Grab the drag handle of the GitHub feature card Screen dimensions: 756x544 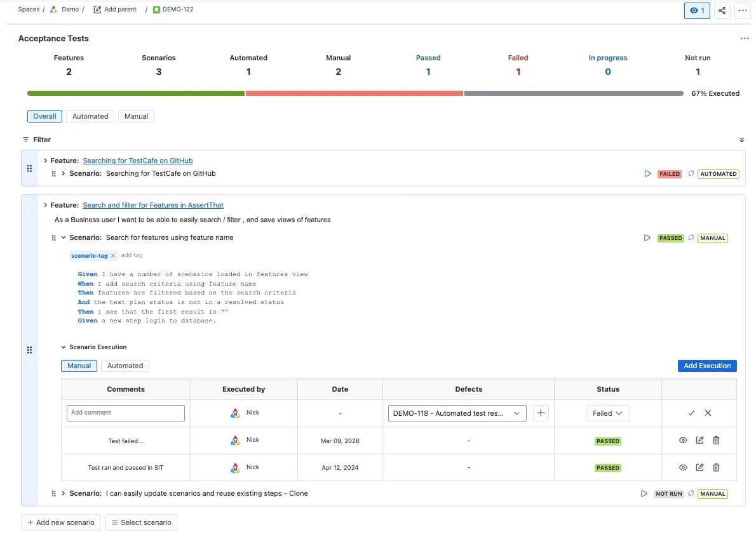pyautogui.click(x=29, y=168)
